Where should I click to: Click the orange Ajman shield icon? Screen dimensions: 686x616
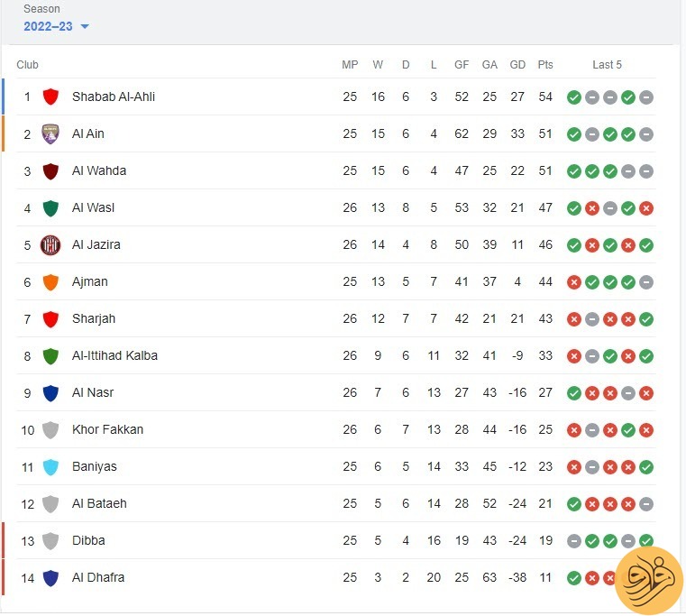pos(50,282)
